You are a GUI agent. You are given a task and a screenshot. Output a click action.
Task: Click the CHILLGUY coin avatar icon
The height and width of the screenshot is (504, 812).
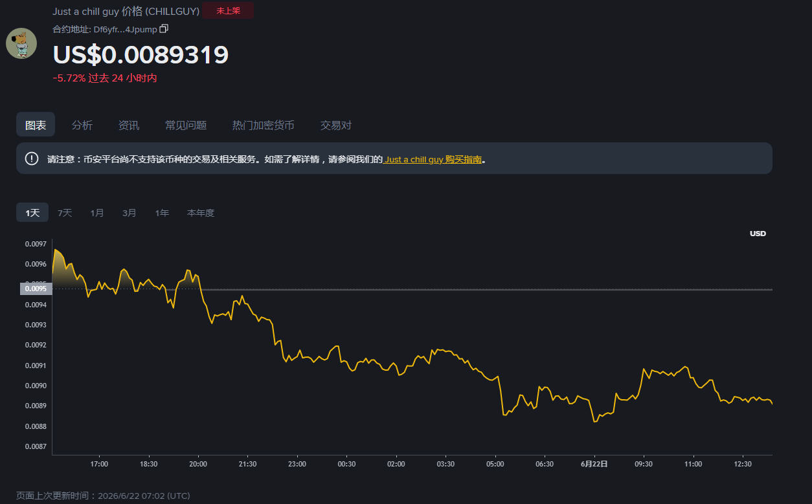point(21,43)
